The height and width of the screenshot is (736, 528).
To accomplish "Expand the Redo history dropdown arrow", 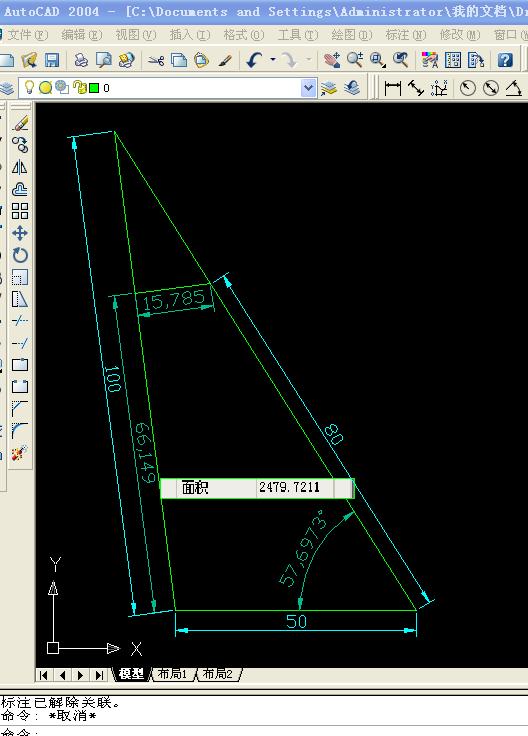I will [x=308, y=60].
